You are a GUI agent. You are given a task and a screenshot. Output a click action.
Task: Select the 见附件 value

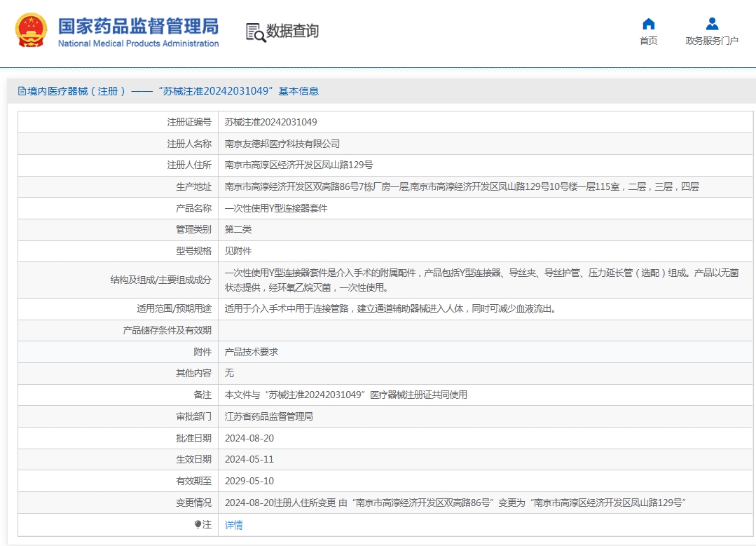[x=238, y=251]
